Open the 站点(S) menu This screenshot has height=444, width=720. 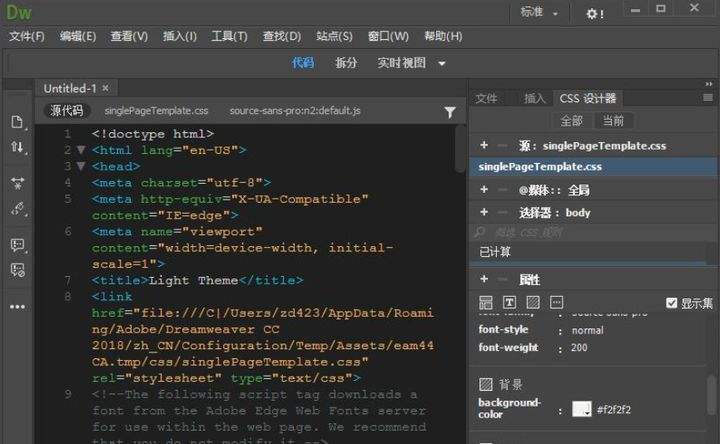tap(334, 36)
